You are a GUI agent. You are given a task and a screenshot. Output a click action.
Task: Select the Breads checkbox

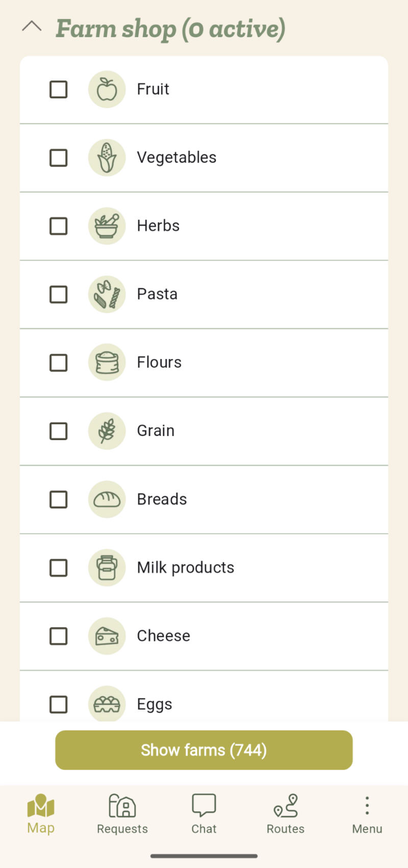pos(59,500)
